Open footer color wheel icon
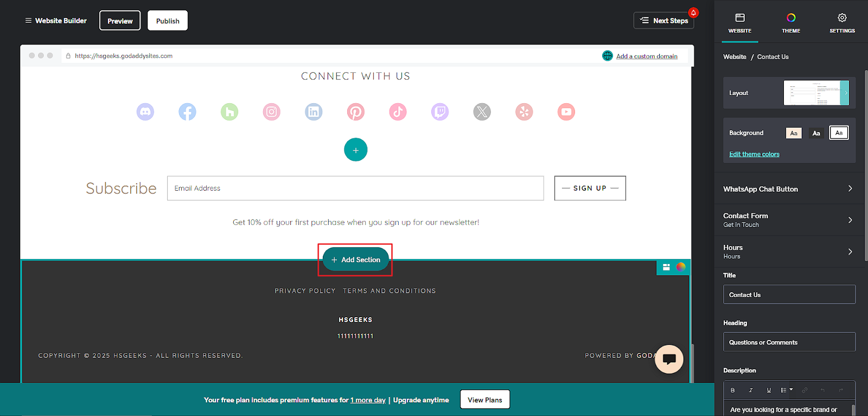868x416 pixels. coord(681,267)
